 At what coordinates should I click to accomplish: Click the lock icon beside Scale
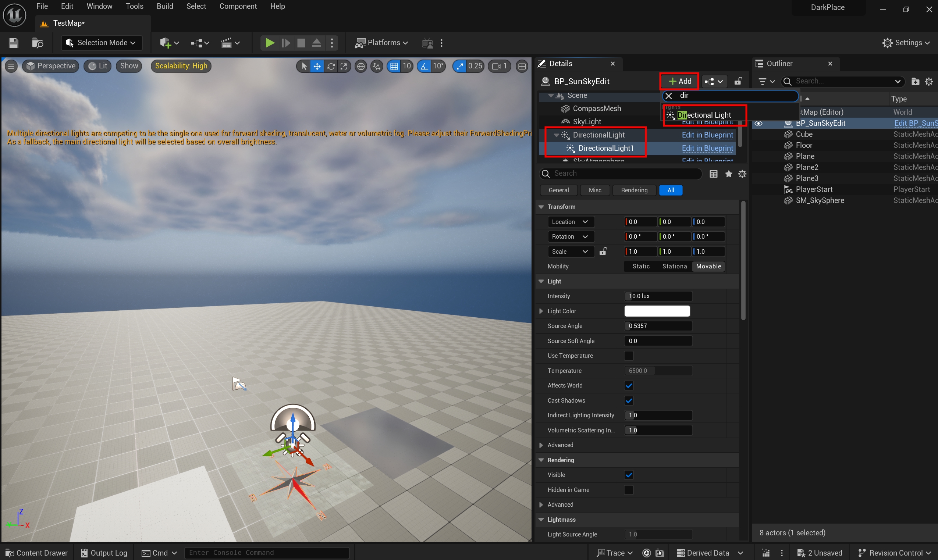[603, 252]
